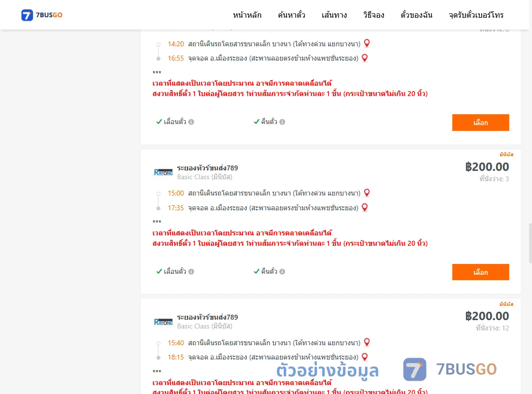Click the 16:55 arrival time
The width and height of the screenshot is (532, 394).
[176, 59]
